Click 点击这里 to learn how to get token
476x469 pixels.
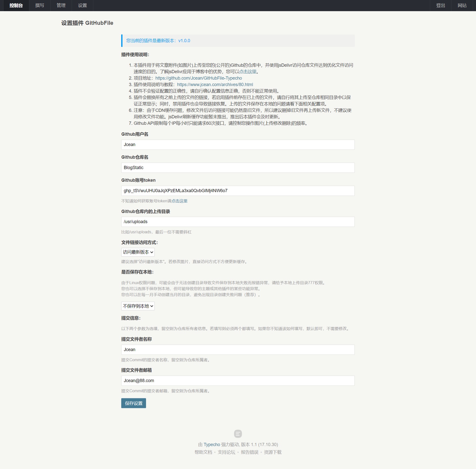point(179,201)
